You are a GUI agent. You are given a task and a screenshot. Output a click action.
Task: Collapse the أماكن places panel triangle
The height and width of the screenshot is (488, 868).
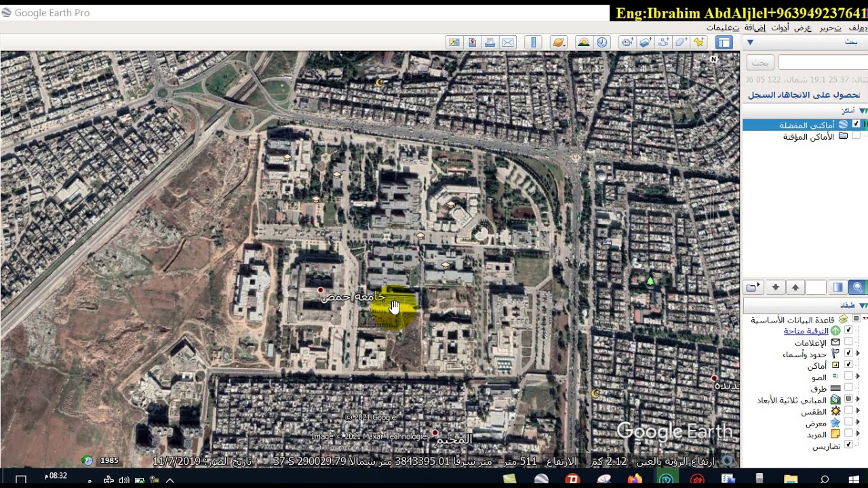pyautogui.click(x=863, y=110)
